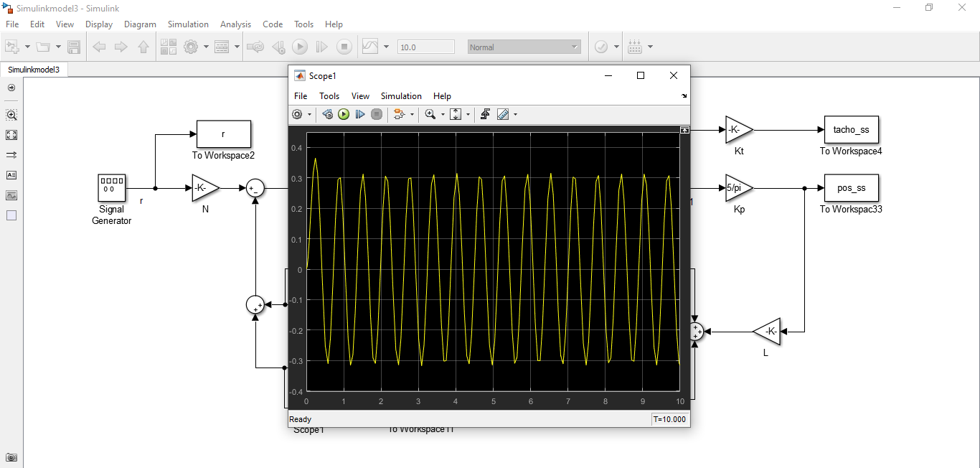This screenshot has height=468, width=980.
Task: Click the Step Back icon in Simulink toolbar
Action: [x=278, y=47]
